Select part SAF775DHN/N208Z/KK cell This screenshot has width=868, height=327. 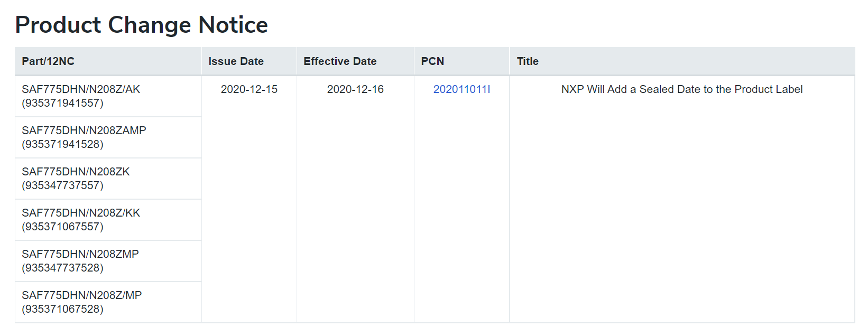(x=108, y=220)
